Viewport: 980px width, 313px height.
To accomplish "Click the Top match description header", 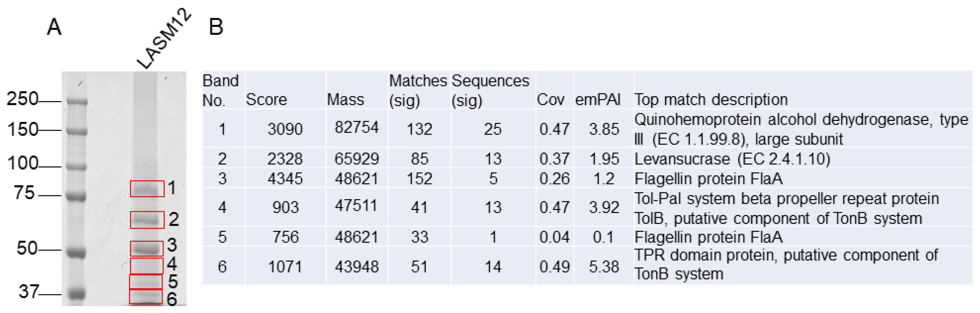I will tap(711, 100).
